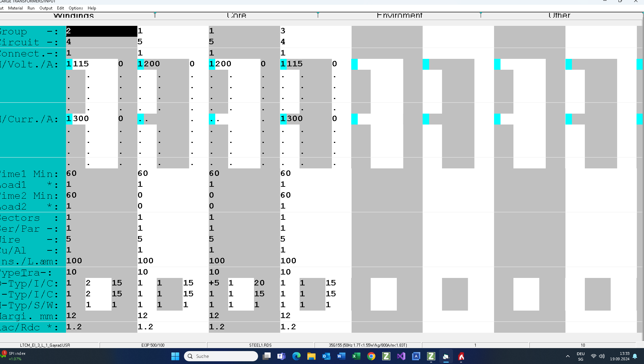The image size is (644, 364).
Task: Open Visual Studio from the taskbar
Action: click(x=401, y=356)
